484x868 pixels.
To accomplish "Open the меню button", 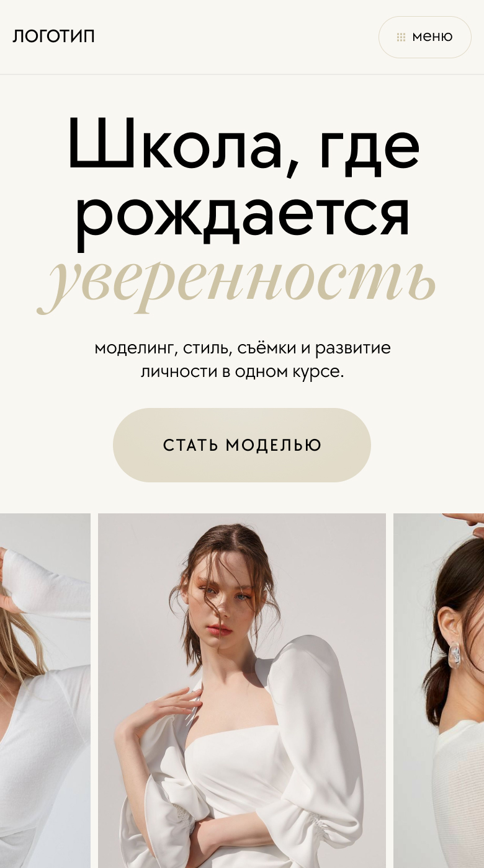I will (425, 37).
